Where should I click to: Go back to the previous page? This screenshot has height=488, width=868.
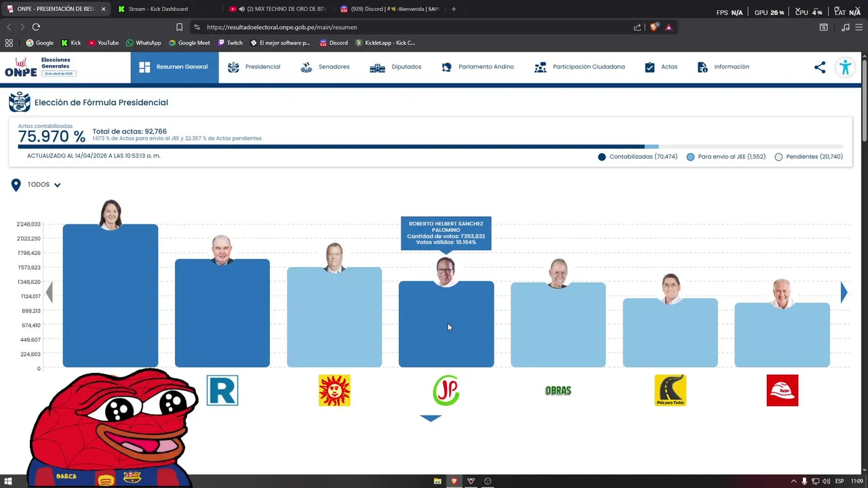coord(9,27)
